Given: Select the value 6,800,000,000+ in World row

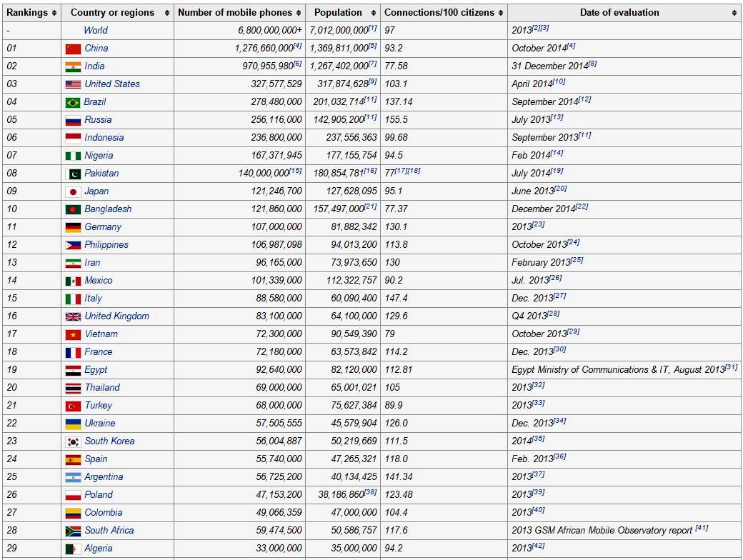Looking at the screenshot, I should (270, 31).
